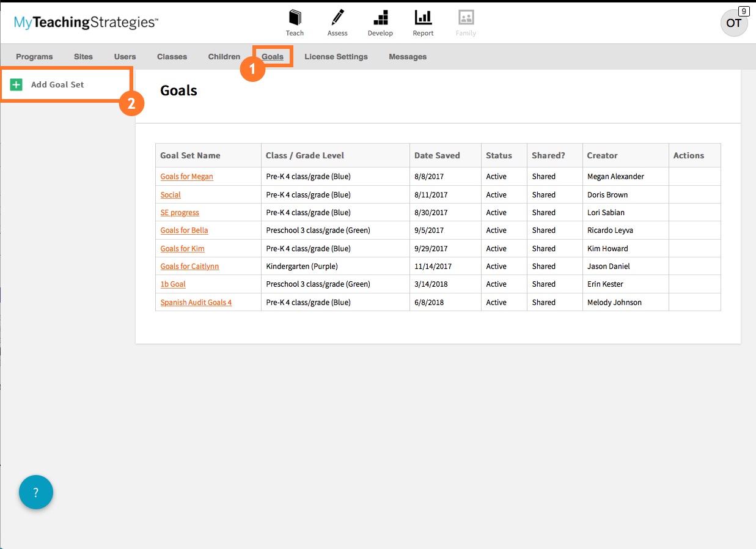Image resolution: width=756 pixels, height=549 pixels.
Task: Open the License Settings tab
Action: click(x=336, y=57)
